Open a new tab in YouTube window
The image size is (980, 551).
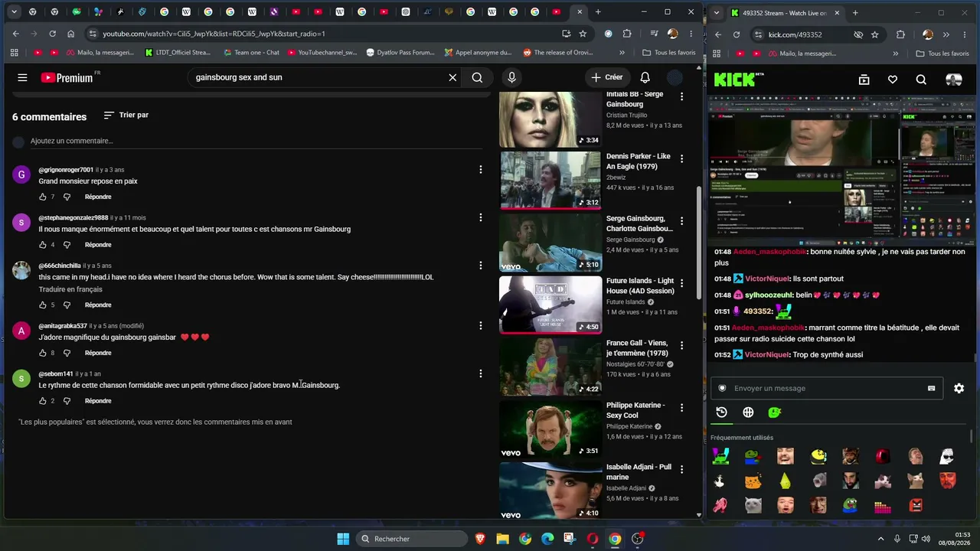(x=598, y=12)
